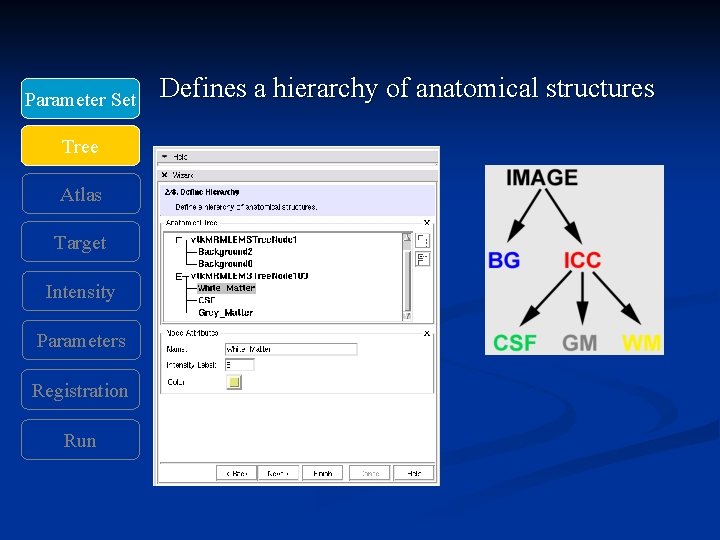Go to the Parameters step
Screen dimensions: 720x540
[x=81, y=340]
